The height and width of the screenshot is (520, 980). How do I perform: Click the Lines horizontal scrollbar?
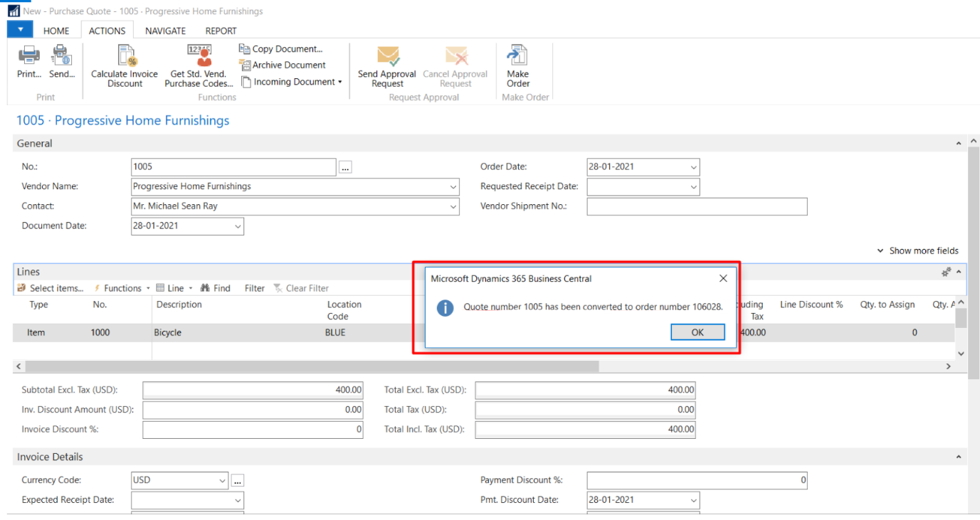pyautogui.click(x=312, y=366)
